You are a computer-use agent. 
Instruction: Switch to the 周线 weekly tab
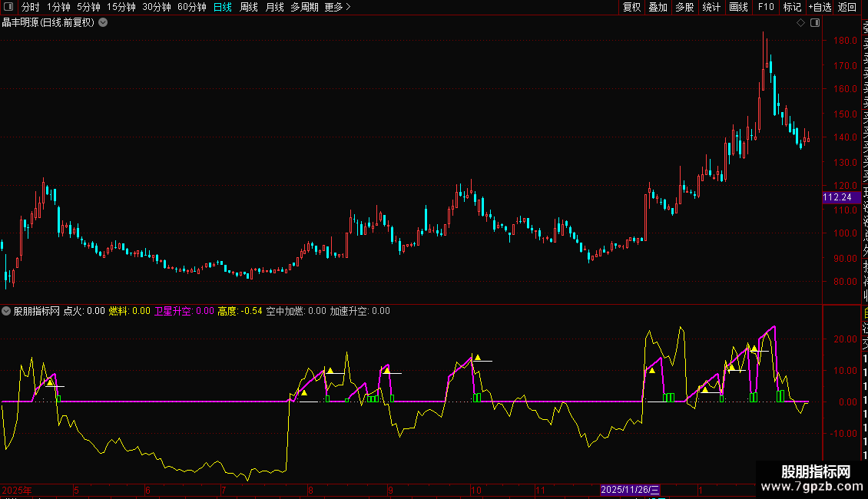pyautogui.click(x=249, y=7)
